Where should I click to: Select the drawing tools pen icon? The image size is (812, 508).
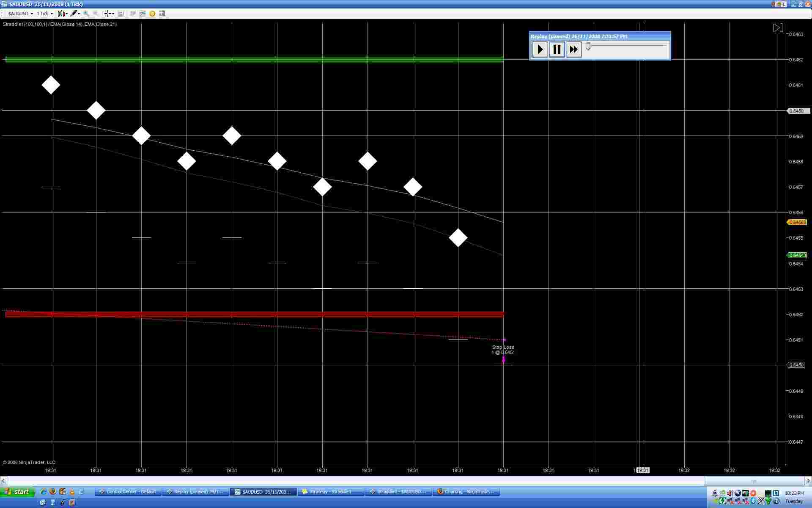[74, 14]
